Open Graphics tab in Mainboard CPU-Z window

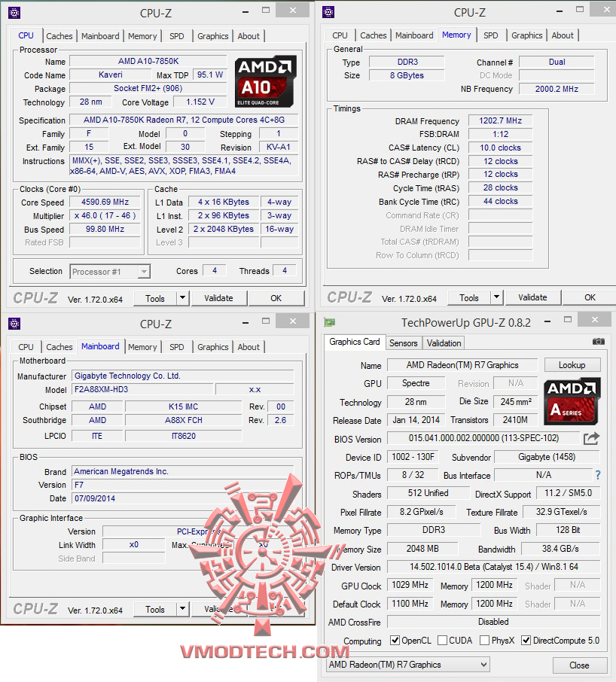[x=212, y=347]
